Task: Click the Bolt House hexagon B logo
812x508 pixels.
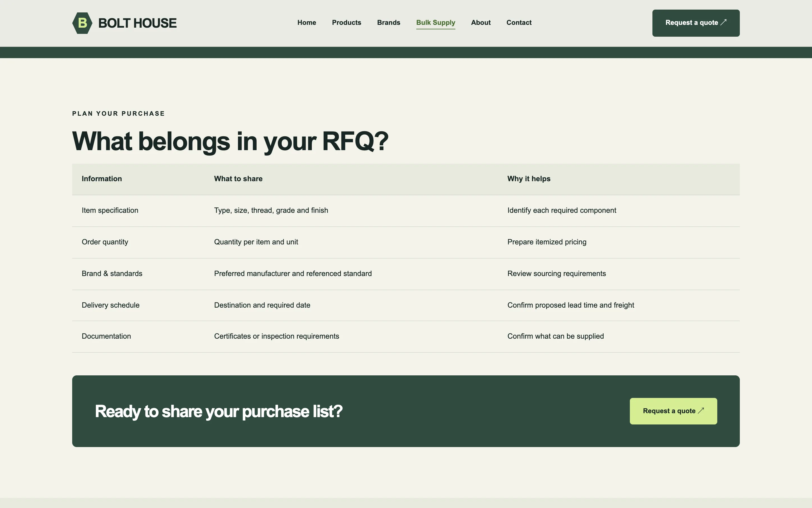Action: (x=82, y=23)
